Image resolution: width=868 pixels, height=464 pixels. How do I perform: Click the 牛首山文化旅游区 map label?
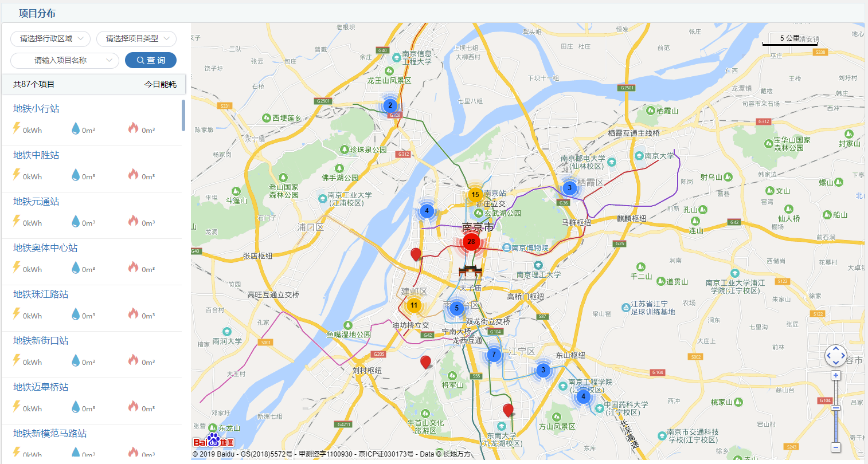(425, 427)
